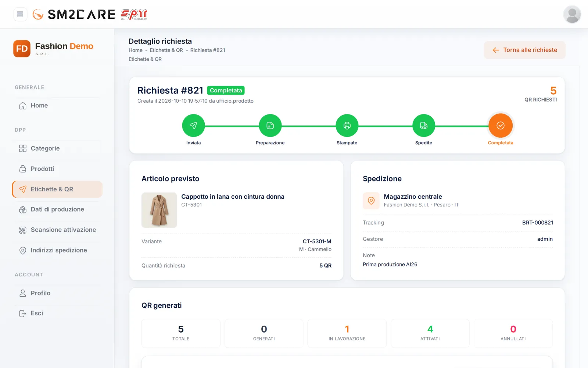The width and height of the screenshot is (588, 368).
Task: Click the Totale QR count card
Action: pyautogui.click(x=181, y=333)
